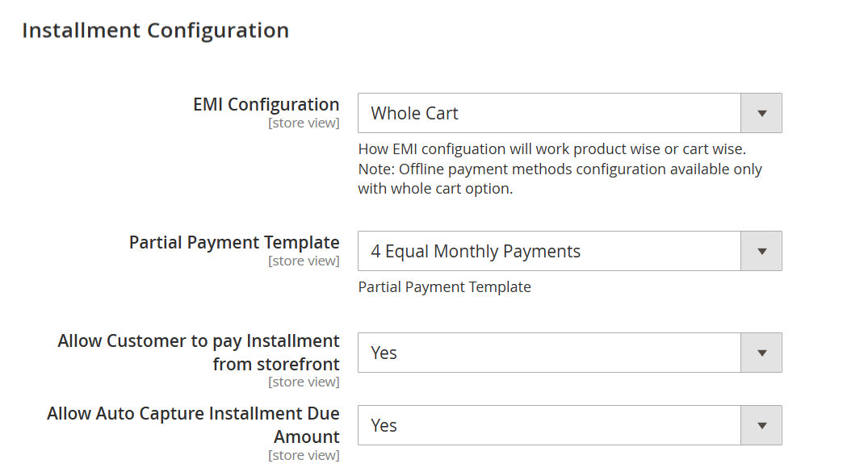Open Auto Capture Installment dropdown arrow

pos(761,425)
